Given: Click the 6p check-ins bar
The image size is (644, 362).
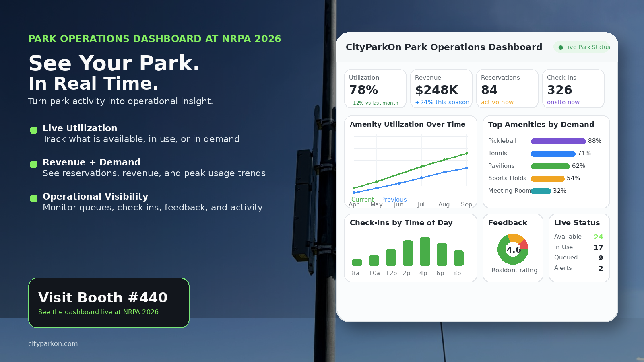Looking at the screenshot, I should point(442,254).
